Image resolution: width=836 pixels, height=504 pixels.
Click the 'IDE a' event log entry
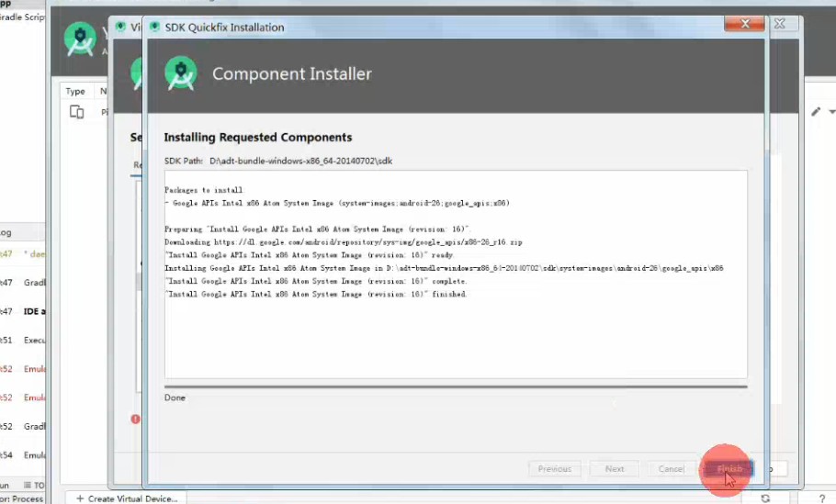(34, 311)
